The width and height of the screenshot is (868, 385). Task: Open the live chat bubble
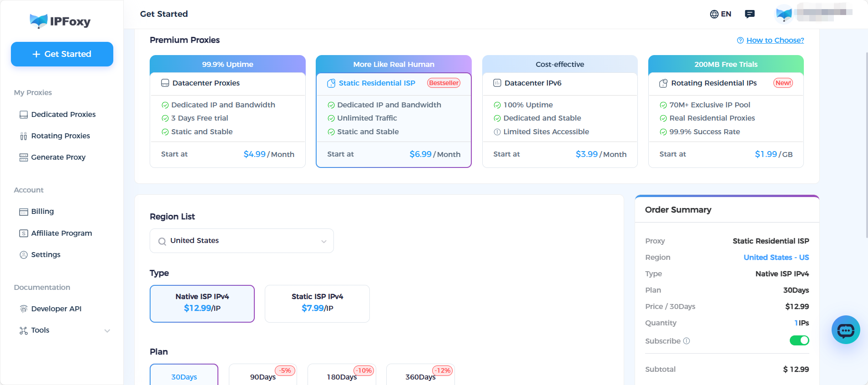(846, 330)
